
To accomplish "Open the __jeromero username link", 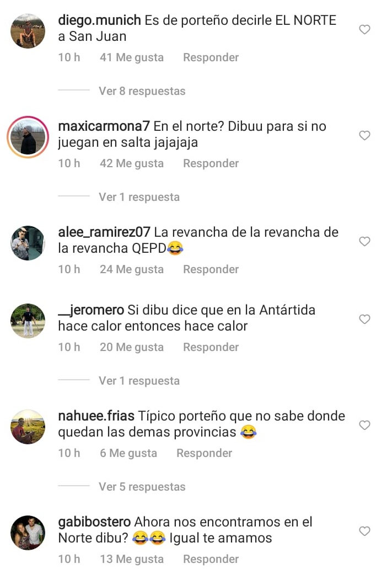I will 91,310.
